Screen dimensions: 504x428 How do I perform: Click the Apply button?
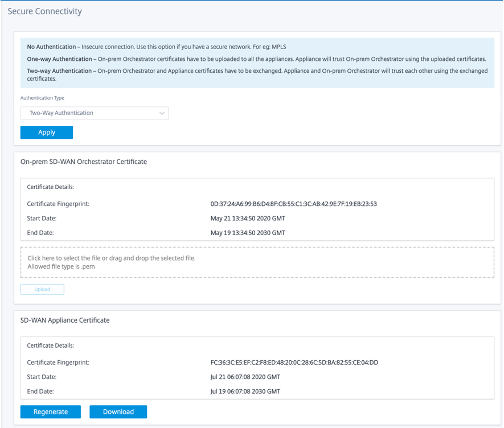(x=47, y=133)
